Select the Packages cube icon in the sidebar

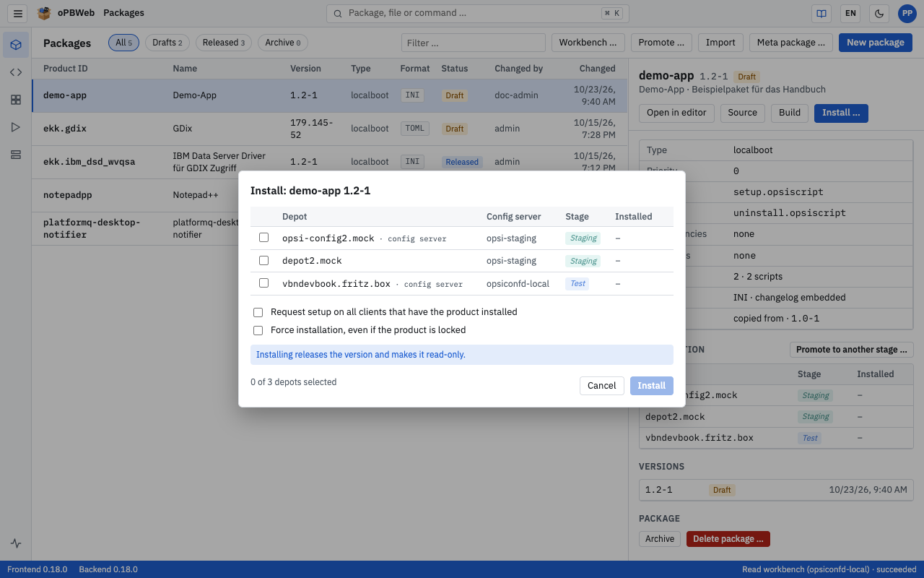[16, 45]
